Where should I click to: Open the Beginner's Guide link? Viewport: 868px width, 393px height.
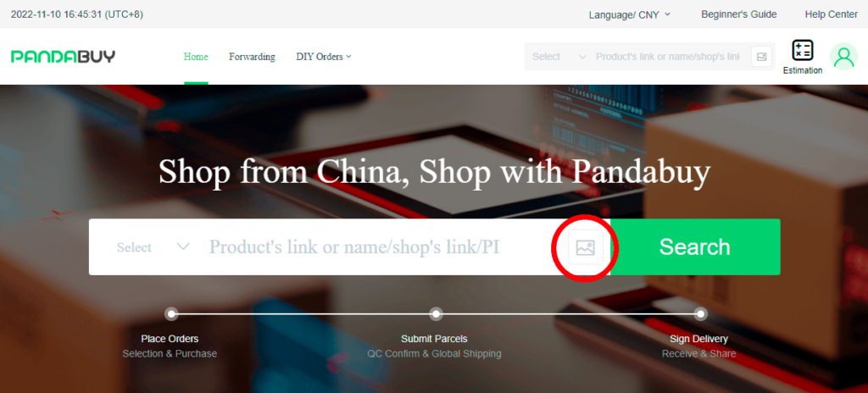click(x=739, y=14)
